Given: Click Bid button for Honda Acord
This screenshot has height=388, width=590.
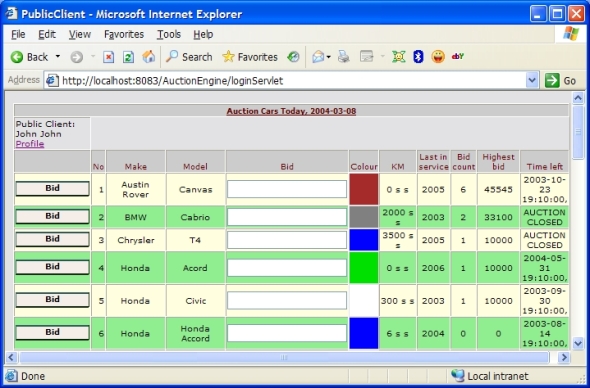Looking at the screenshot, I should click(x=52, y=267).
